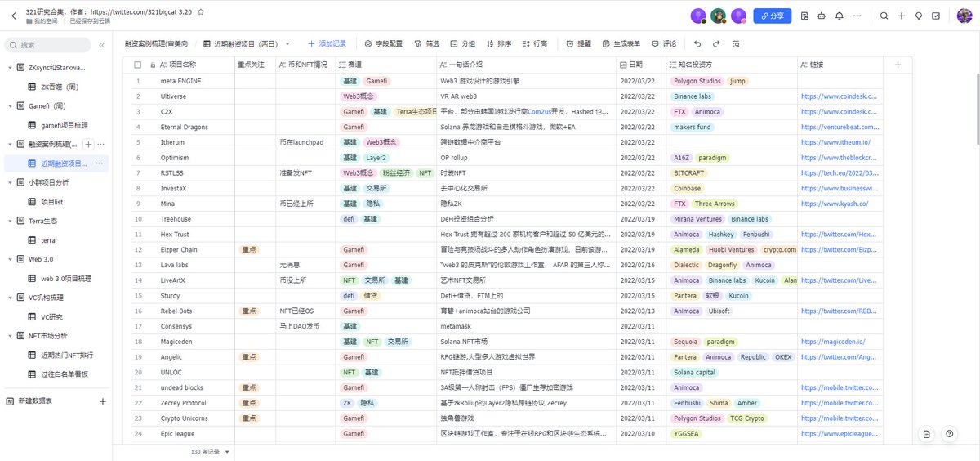Collapse the NFT市场分析 tree group
This screenshot has height=461, width=980.
coord(9,335)
